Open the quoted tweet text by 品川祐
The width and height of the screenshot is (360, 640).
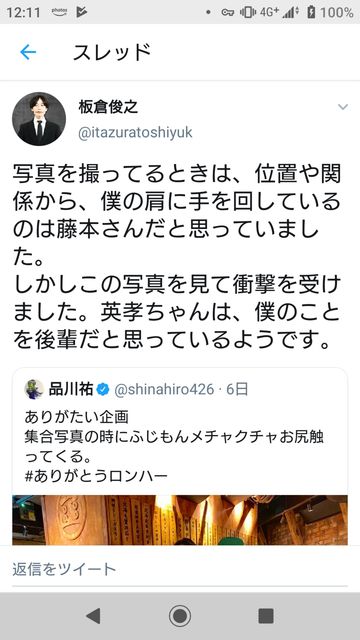click(174, 446)
